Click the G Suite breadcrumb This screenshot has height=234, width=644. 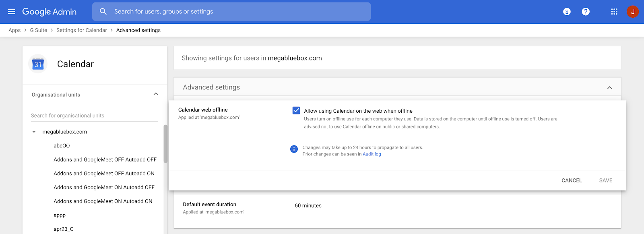(x=39, y=30)
